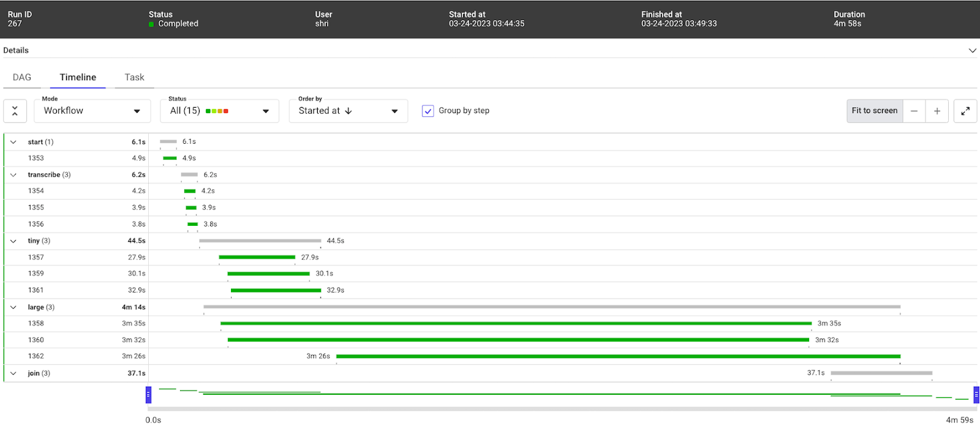Zoom out the timeline with minus icon

click(x=914, y=111)
